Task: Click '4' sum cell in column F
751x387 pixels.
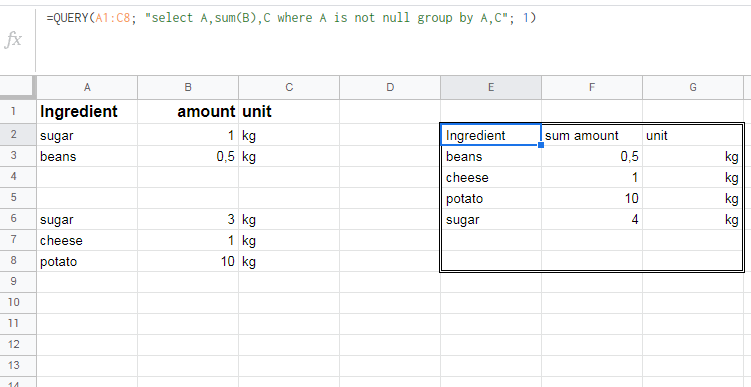Action: click(x=592, y=219)
